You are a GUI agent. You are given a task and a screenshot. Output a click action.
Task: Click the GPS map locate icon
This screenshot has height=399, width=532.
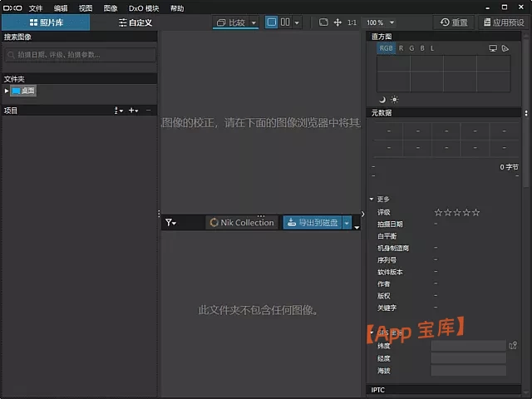(x=513, y=346)
